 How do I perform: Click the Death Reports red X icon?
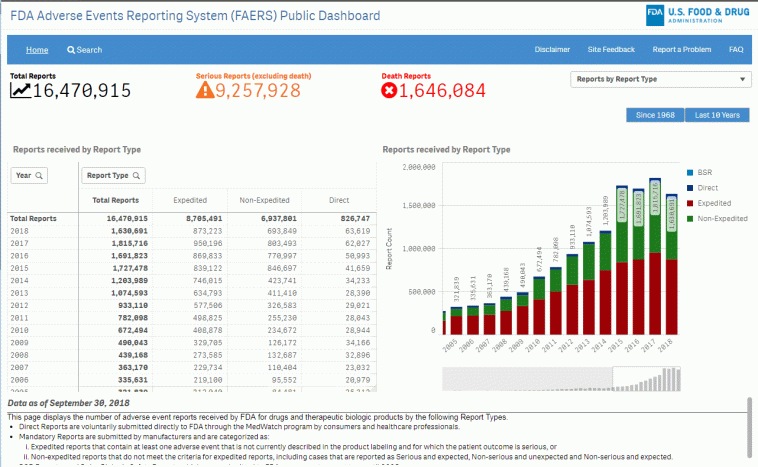tap(390, 91)
